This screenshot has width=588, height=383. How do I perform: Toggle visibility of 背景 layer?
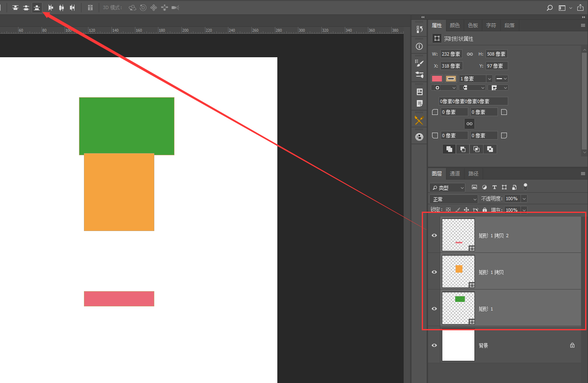coord(434,346)
